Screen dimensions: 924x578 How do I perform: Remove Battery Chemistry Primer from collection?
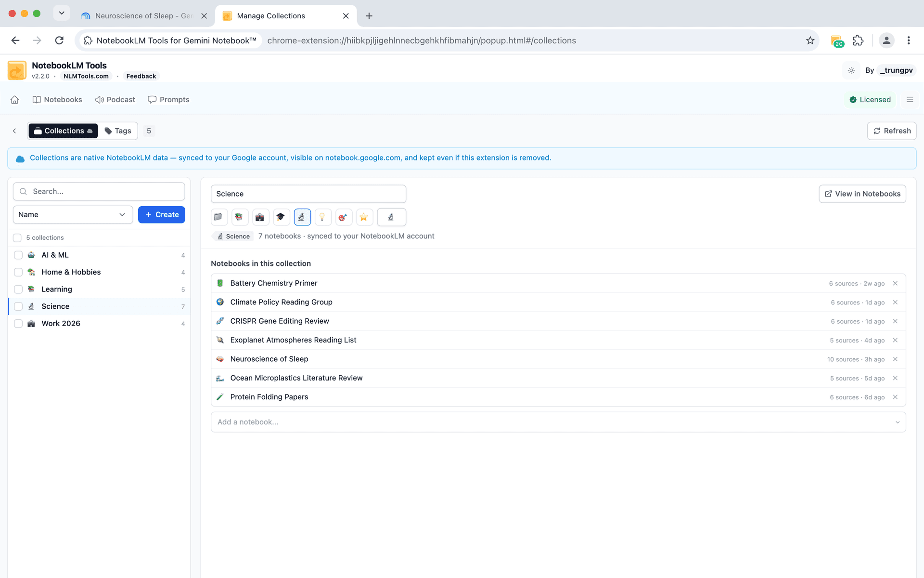point(895,283)
